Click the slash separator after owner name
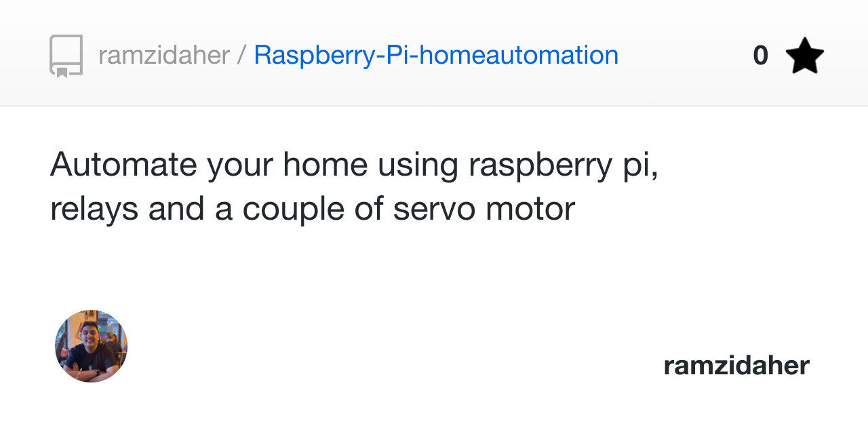Screen dimensions: 868x434 point(241,55)
